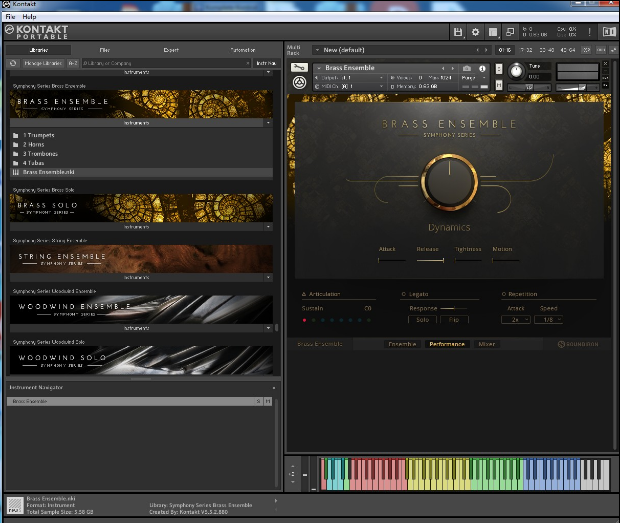Switch to the Ensemble page tab
This screenshot has height=523, width=620.
tap(402, 344)
